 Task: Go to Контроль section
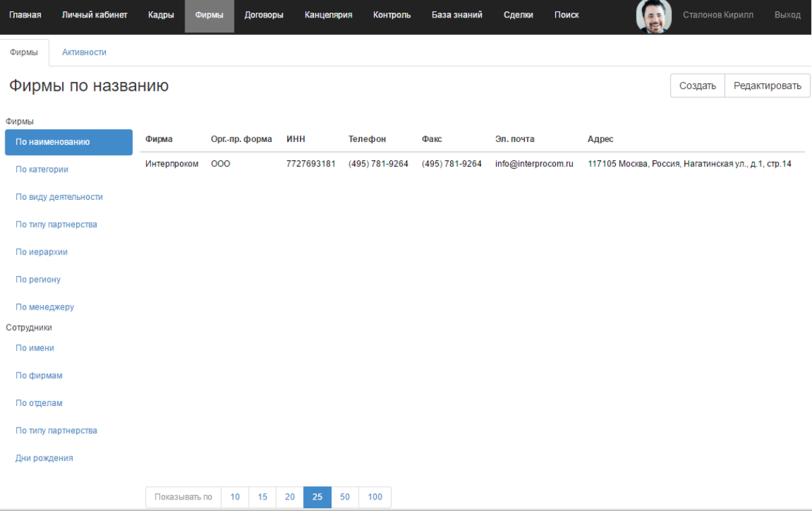click(392, 15)
